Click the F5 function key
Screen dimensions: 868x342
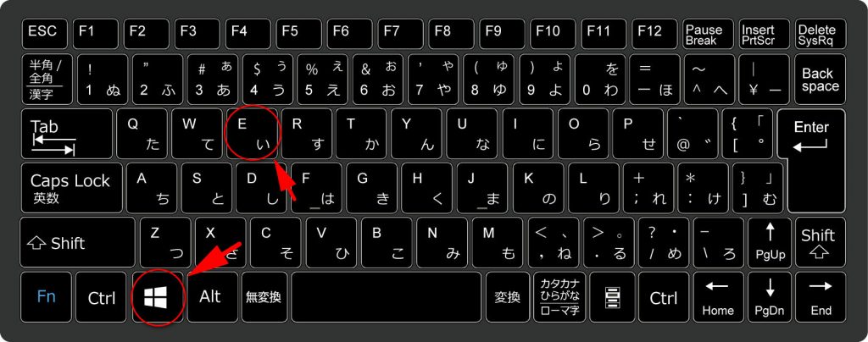pos(298,34)
